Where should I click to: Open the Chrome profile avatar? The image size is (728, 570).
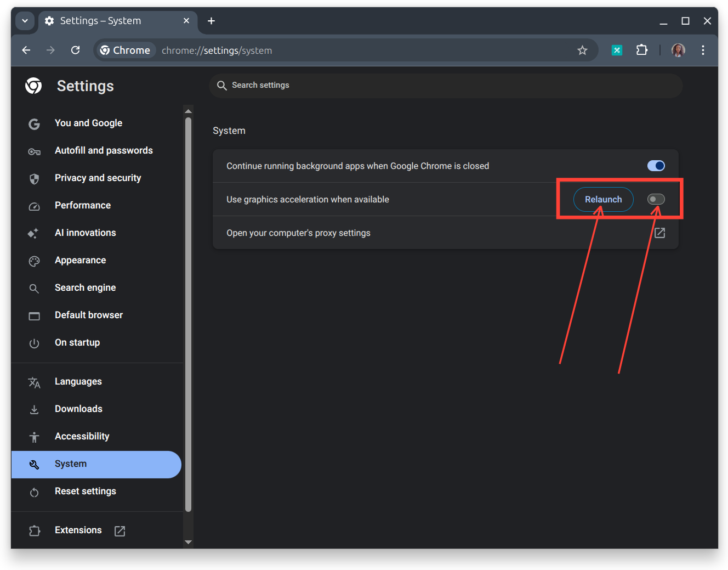678,50
